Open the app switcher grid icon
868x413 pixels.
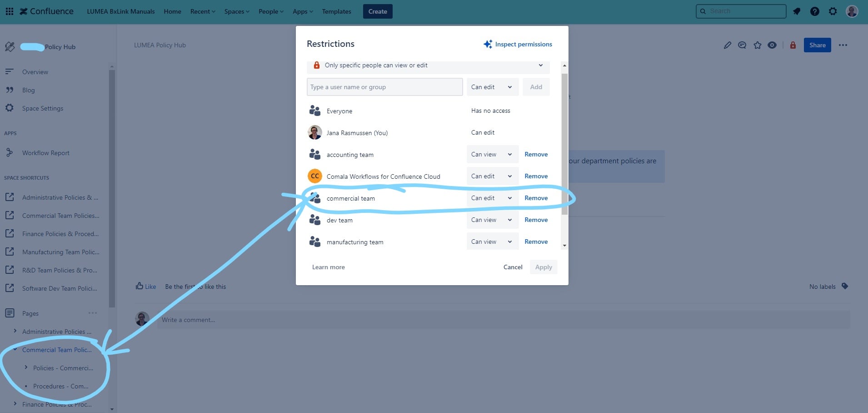click(9, 11)
